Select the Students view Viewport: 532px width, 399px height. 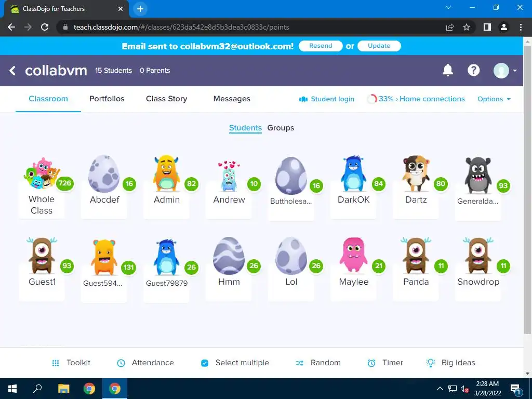pyautogui.click(x=245, y=128)
